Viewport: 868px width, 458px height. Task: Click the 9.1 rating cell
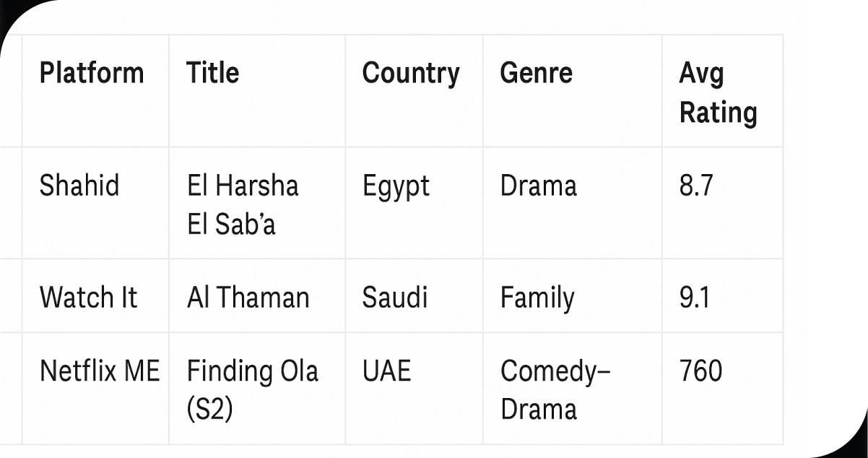pos(694,298)
